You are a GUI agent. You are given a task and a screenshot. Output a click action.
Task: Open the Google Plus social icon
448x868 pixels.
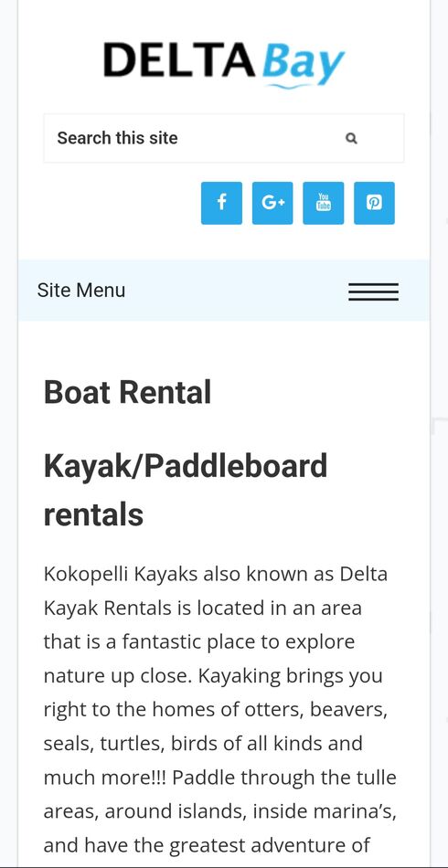point(272,203)
